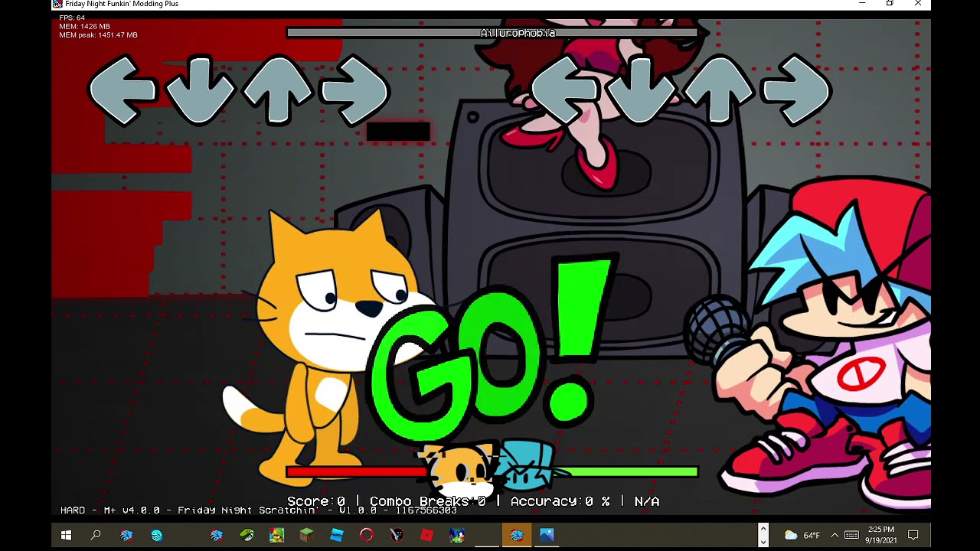The height and width of the screenshot is (551, 980).
Task: Open the 64°F weather widget
Action: [x=802, y=535]
